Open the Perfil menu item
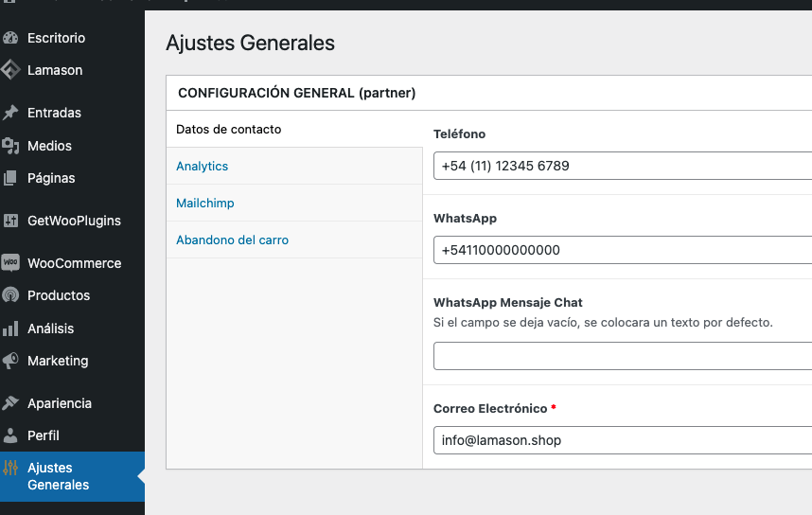This screenshot has height=515, width=812. click(x=44, y=435)
